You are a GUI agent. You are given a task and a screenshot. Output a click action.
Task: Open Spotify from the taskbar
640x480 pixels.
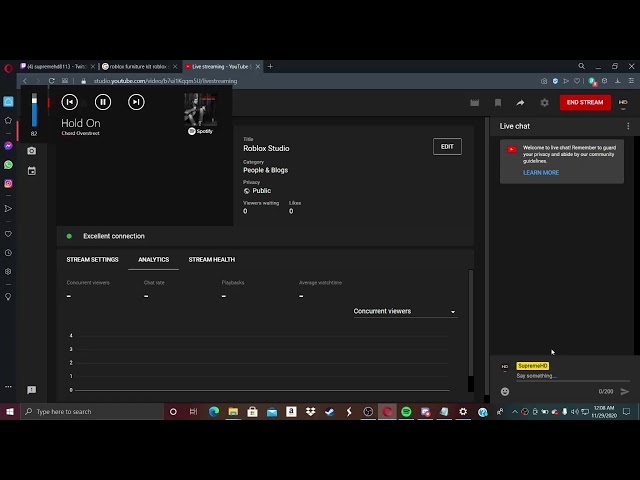[x=406, y=411]
